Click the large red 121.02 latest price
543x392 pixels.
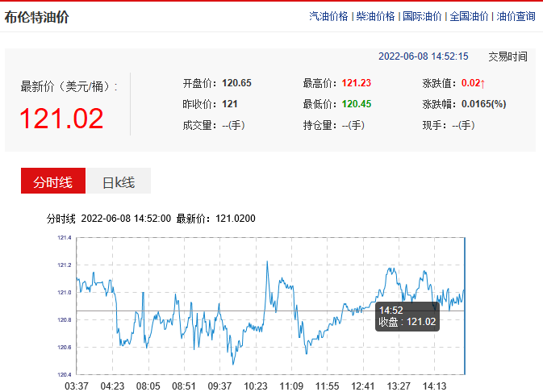pos(61,119)
